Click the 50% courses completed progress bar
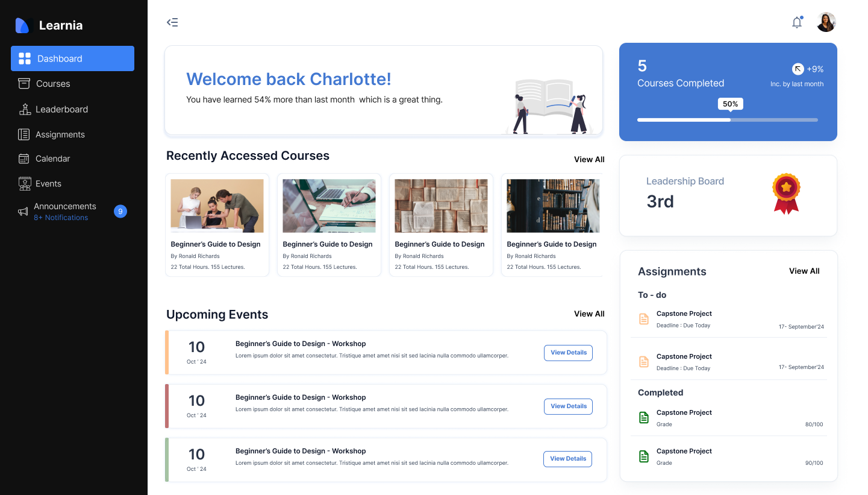Image resolution: width=868 pixels, height=495 pixels. pyautogui.click(x=728, y=119)
